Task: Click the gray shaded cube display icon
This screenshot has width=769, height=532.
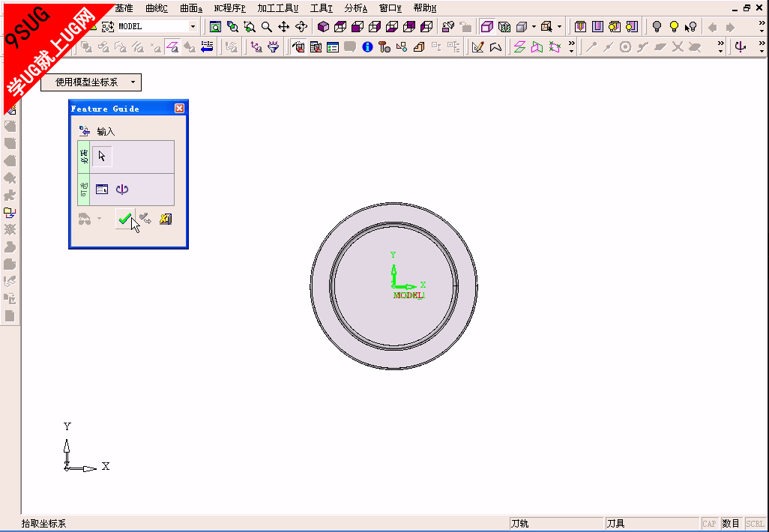Action: click(522, 26)
